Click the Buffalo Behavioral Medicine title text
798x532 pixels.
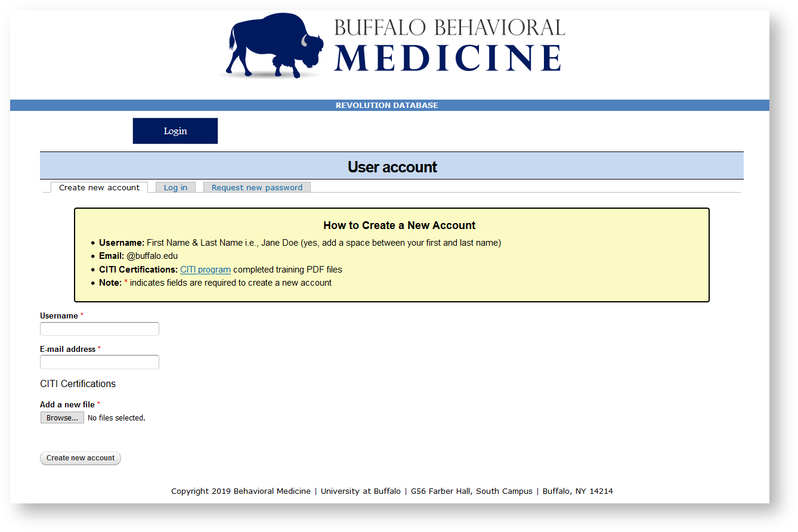pyautogui.click(x=449, y=45)
